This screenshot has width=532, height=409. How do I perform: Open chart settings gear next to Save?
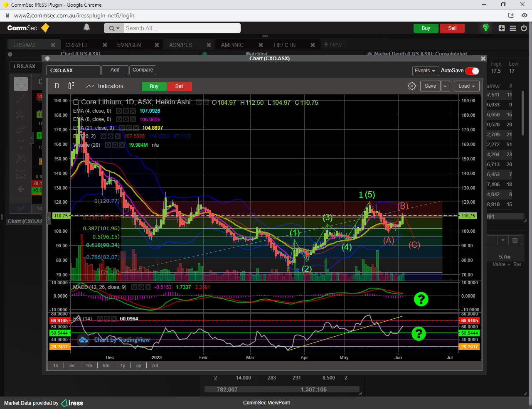(411, 86)
